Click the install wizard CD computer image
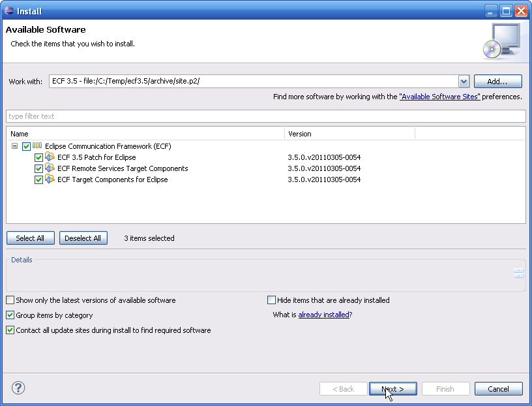This screenshot has width=532, height=406. coord(501,42)
